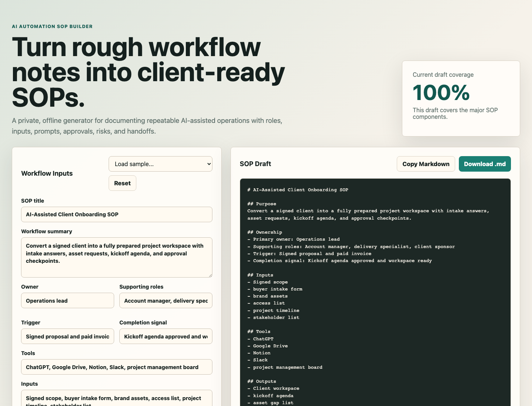Click '- Primary owner: Operations lead' line

(293, 239)
